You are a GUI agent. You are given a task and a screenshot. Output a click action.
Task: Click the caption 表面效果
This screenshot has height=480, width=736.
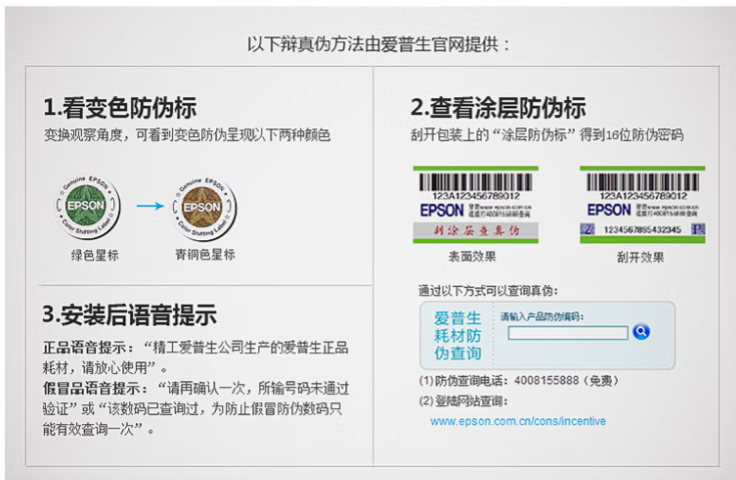coord(472,256)
